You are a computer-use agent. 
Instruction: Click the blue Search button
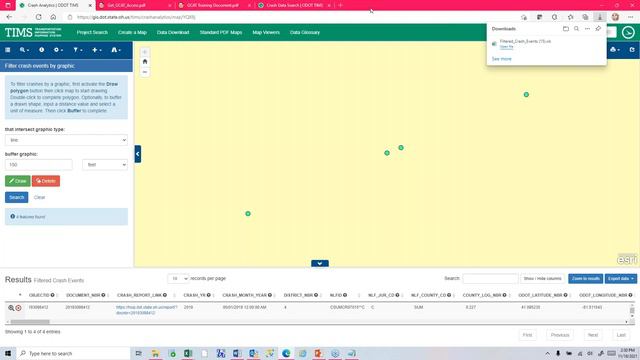click(16, 197)
